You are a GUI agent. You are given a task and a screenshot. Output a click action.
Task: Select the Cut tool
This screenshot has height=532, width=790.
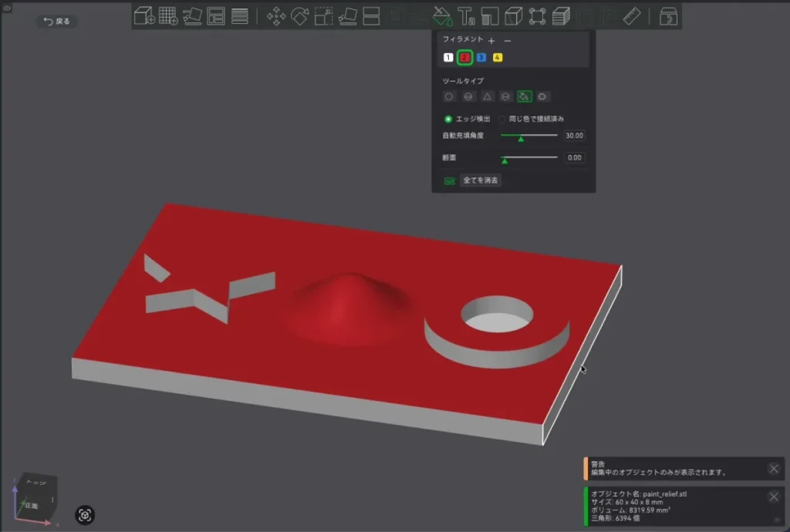371,16
